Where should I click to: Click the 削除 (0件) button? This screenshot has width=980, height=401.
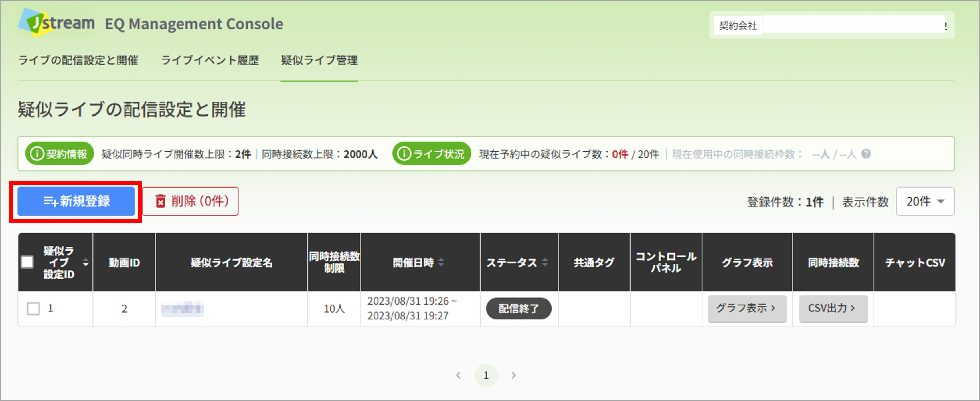[x=190, y=201]
